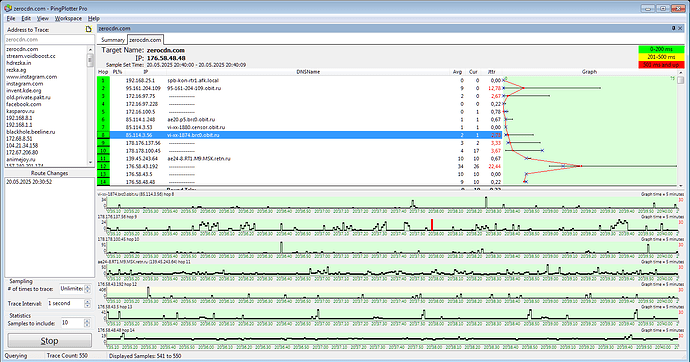This screenshot has height=362, width=690.
Task: Click the green hop 1 number box
Action: tap(103, 80)
